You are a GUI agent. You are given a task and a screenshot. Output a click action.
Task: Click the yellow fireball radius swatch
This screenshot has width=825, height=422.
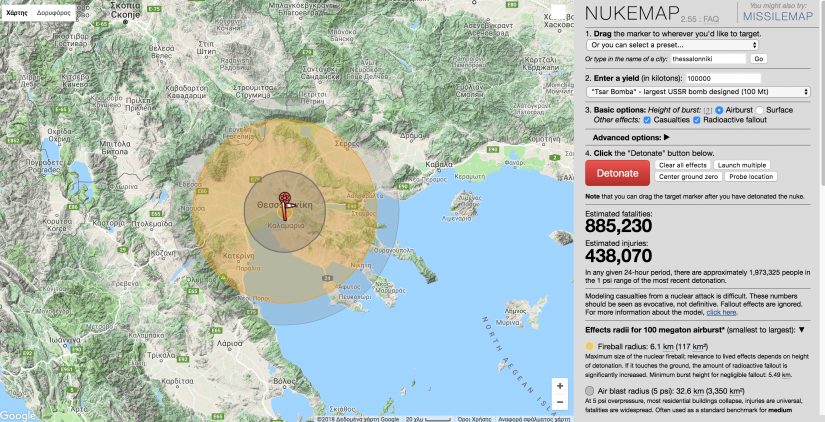click(x=589, y=345)
